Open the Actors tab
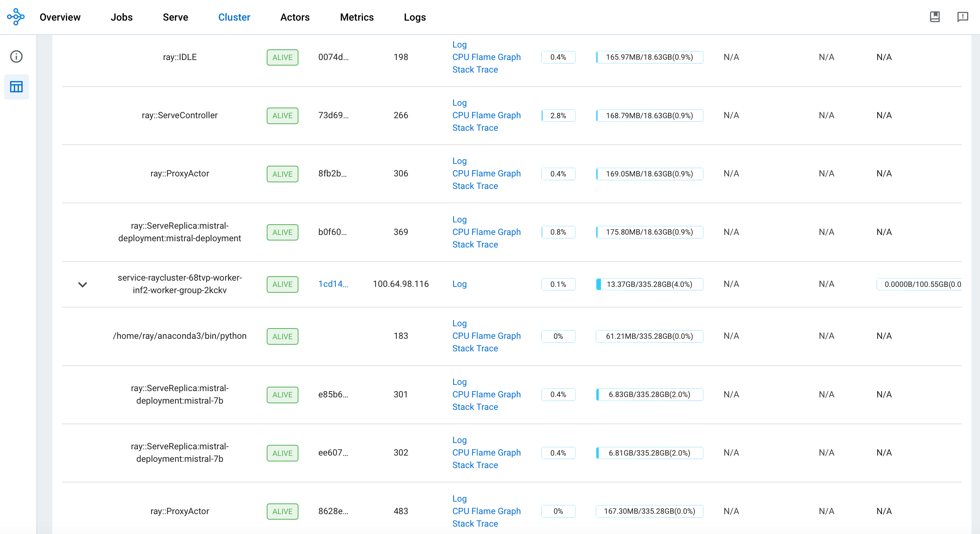 pos(295,17)
